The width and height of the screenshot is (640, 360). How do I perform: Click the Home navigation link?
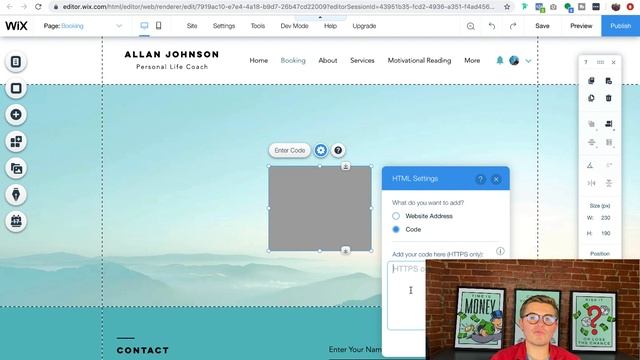click(259, 60)
